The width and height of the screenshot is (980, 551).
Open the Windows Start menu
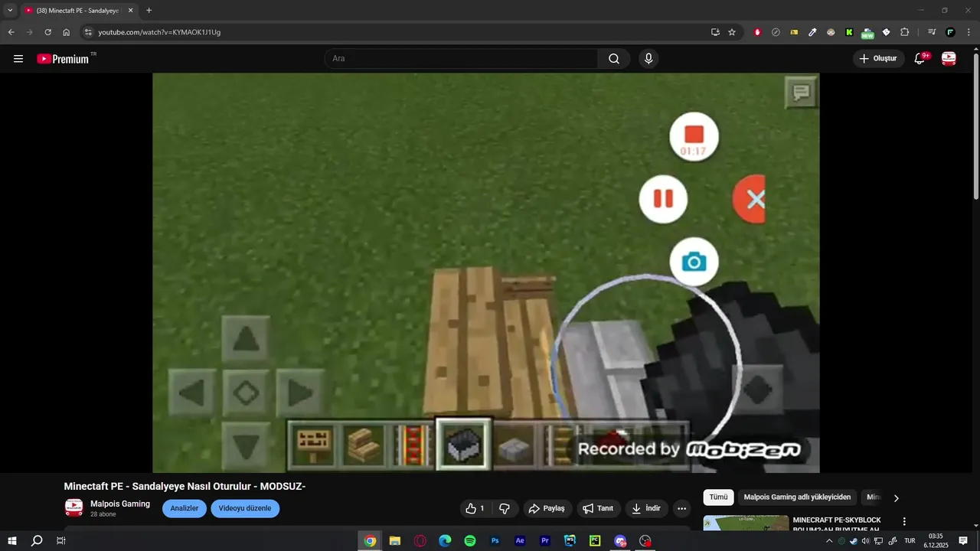(x=11, y=541)
